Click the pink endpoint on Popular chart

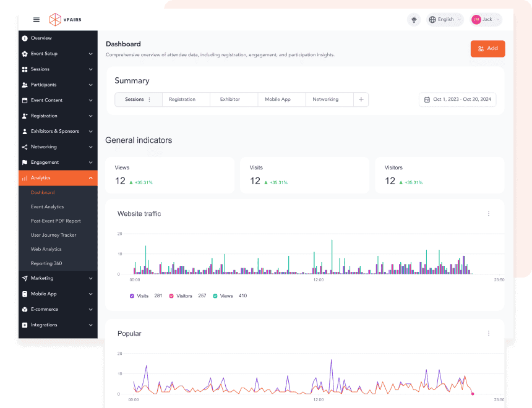(x=473, y=394)
